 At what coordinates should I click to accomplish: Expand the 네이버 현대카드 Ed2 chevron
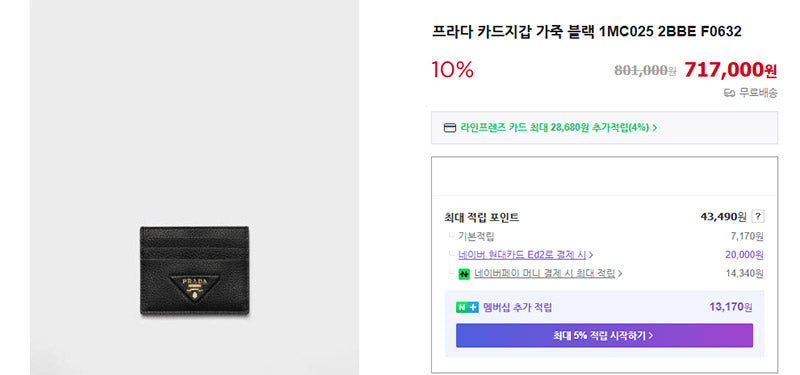[x=591, y=255]
